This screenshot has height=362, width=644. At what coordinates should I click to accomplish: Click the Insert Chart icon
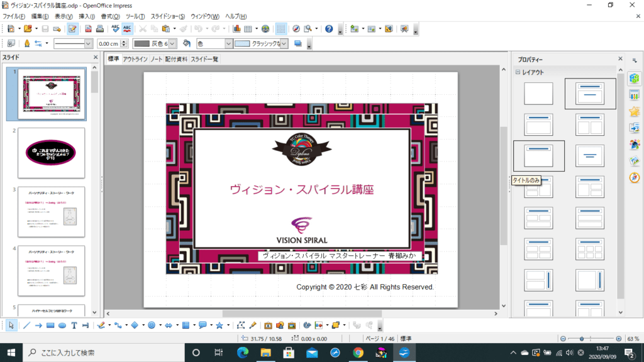(x=237, y=29)
